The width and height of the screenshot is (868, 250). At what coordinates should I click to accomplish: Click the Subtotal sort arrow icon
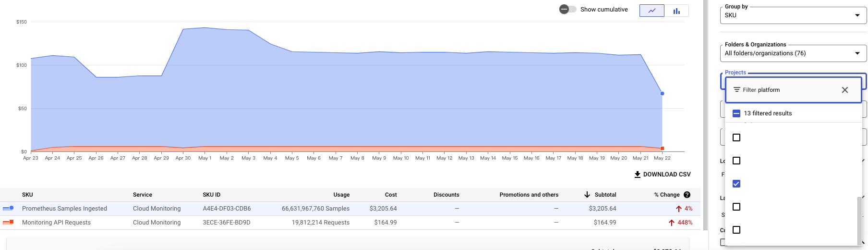587,195
